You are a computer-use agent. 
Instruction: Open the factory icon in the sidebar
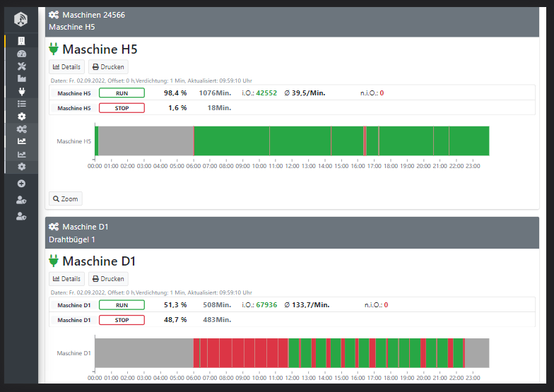click(21, 78)
